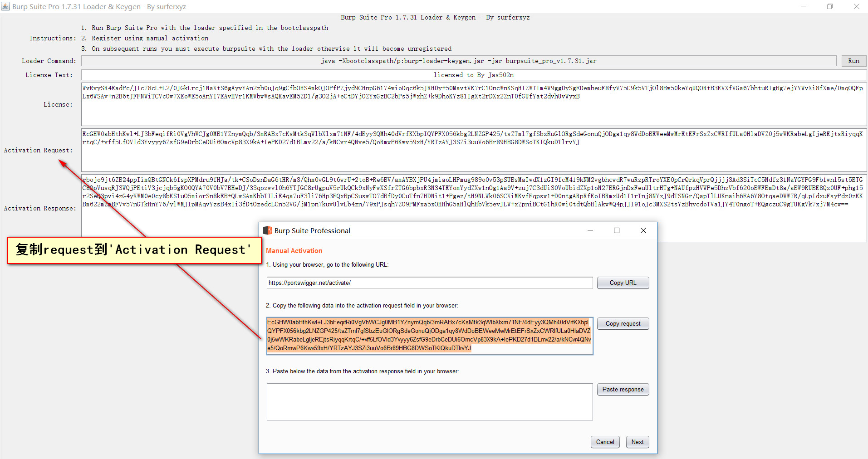Click the empty activation response box in dialog
Image resolution: width=868 pixels, height=459 pixels.
click(430, 402)
